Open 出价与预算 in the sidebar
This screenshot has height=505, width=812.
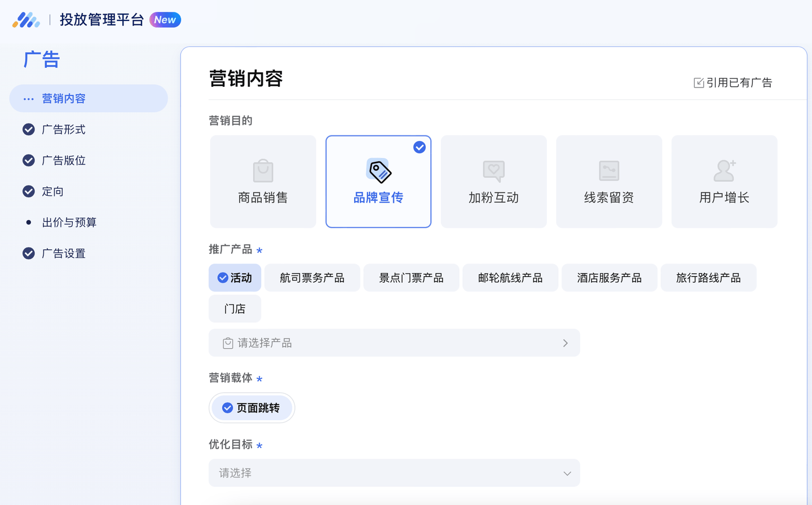69,223
